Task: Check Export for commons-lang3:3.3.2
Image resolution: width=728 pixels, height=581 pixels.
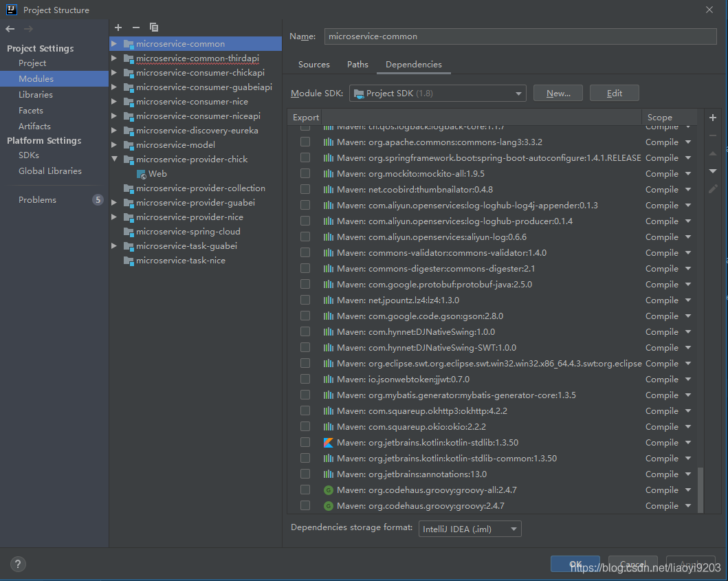Action: tap(305, 142)
